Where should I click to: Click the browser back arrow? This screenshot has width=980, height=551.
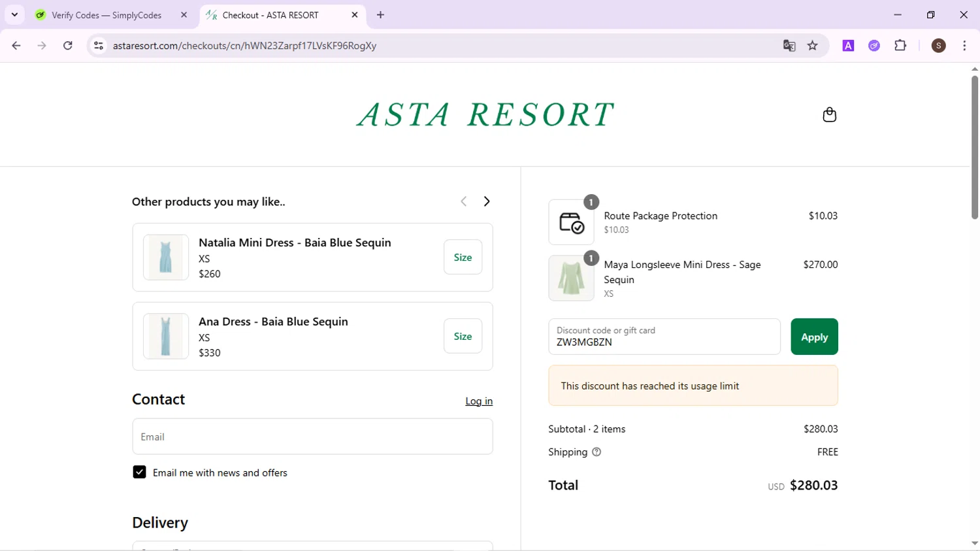click(16, 46)
